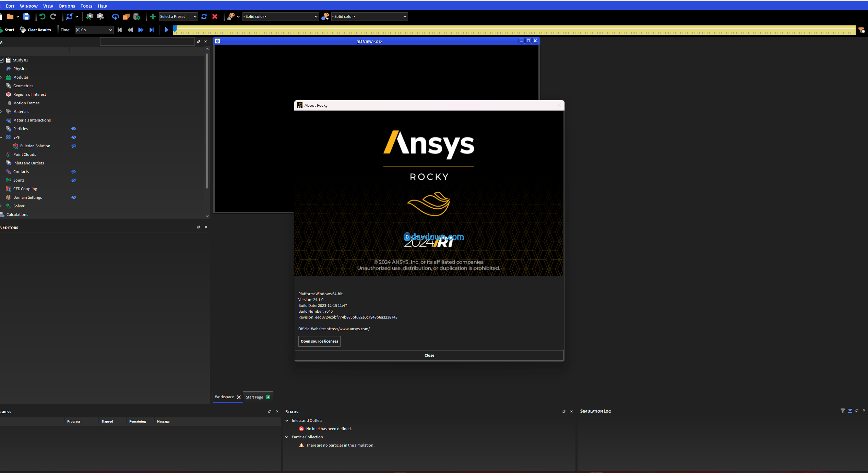Click the blue download-arrow icon in Simulation Log
The image size is (868, 473).
point(850,411)
